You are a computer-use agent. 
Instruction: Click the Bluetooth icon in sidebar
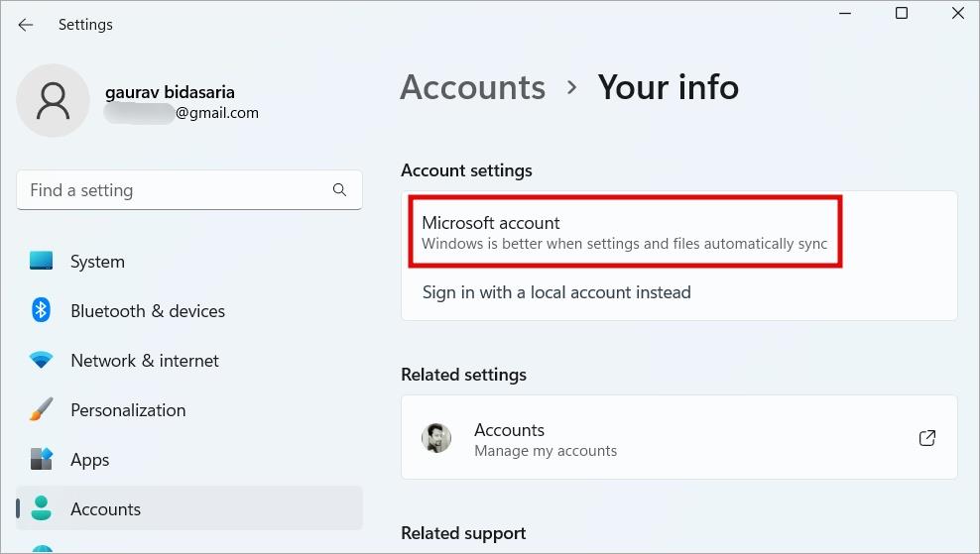[x=42, y=310]
